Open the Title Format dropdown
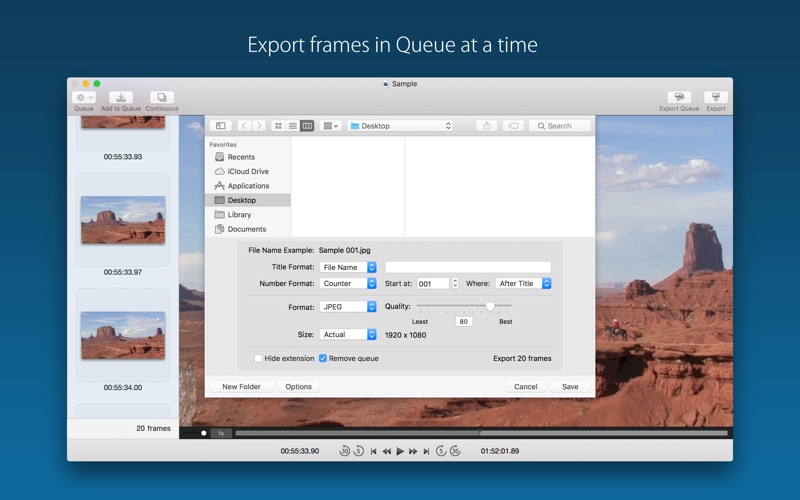800x500 pixels. tap(348, 267)
